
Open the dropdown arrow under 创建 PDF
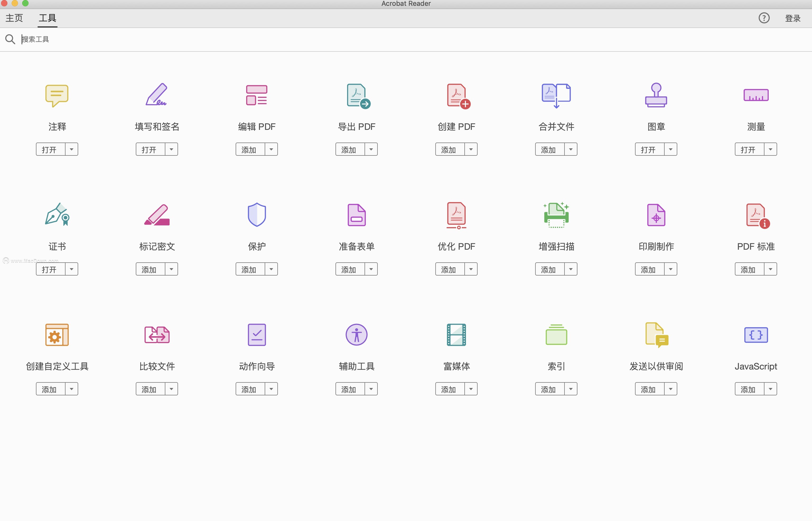(471, 149)
